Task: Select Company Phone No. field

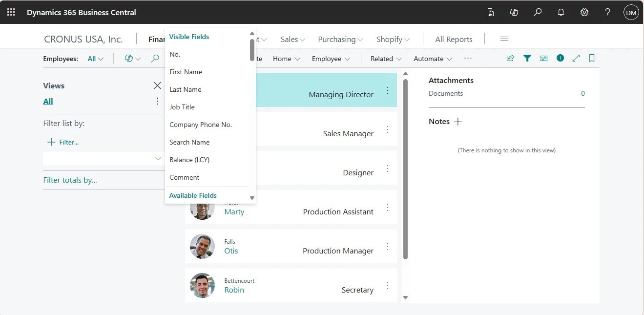Action: [x=207, y=125]
